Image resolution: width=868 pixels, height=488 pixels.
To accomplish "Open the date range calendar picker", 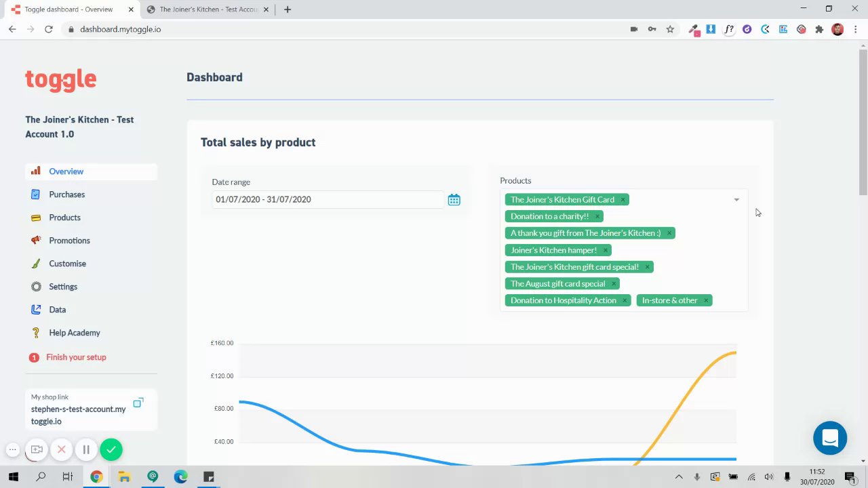I will click(454, 200).
